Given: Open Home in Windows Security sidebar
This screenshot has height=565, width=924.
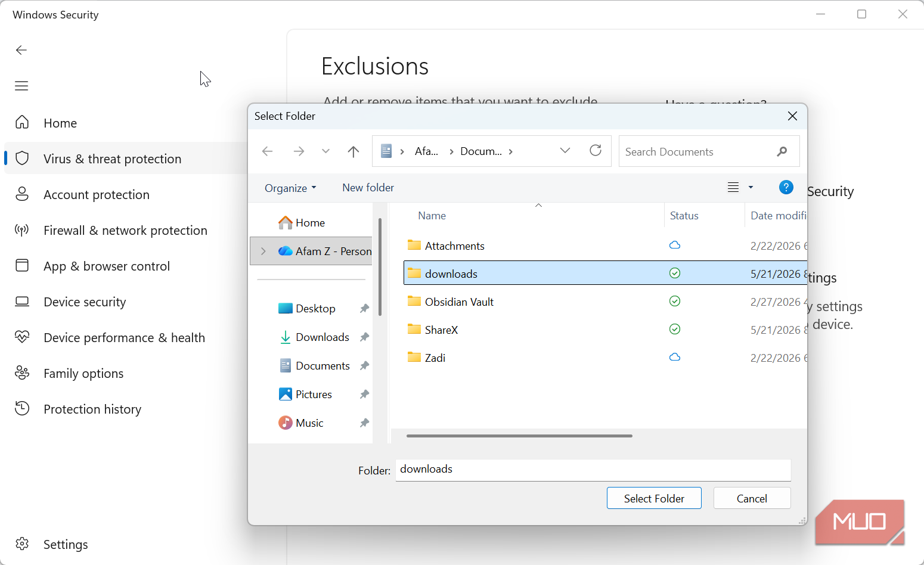Looking at the screenshot, I should click(60, 123).
